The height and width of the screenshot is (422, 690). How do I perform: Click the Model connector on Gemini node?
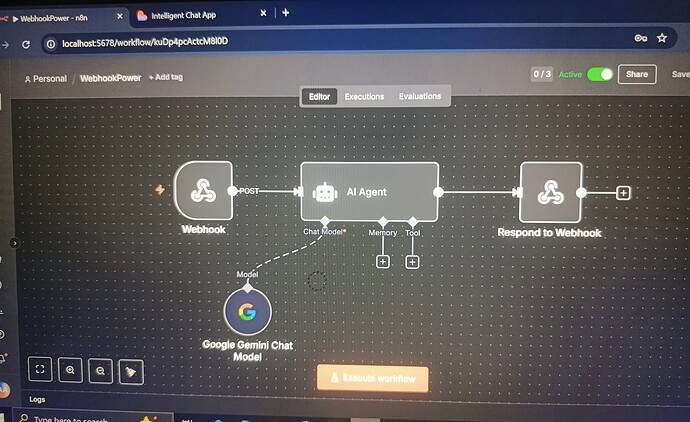coord(248,288)
